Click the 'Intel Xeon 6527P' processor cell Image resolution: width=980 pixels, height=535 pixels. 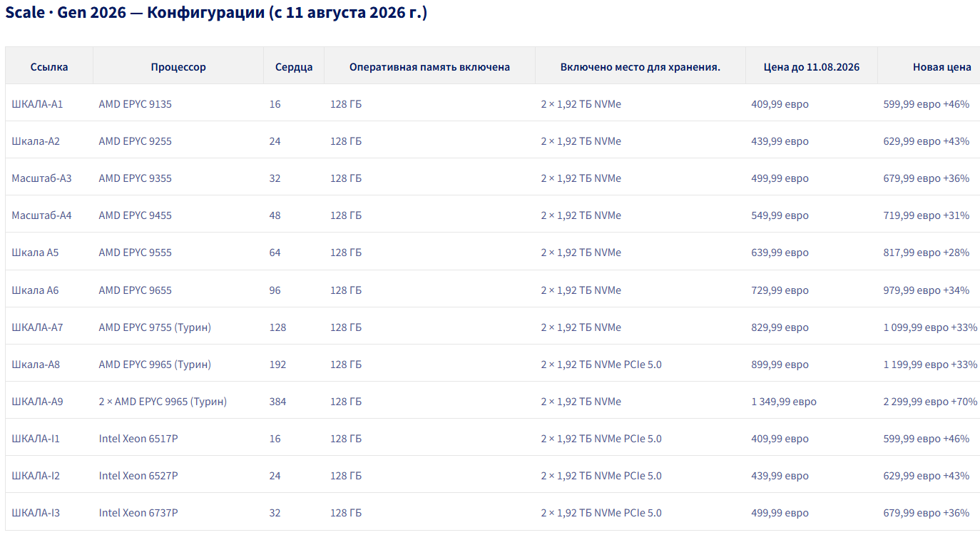click(x=138, y=476)
